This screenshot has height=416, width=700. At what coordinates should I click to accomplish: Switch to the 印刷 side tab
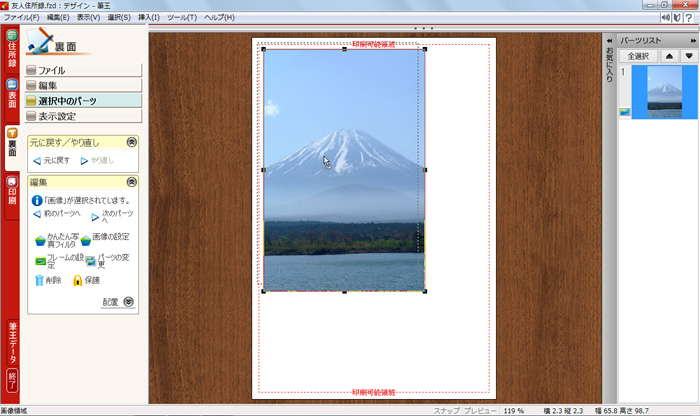(12, 190)
